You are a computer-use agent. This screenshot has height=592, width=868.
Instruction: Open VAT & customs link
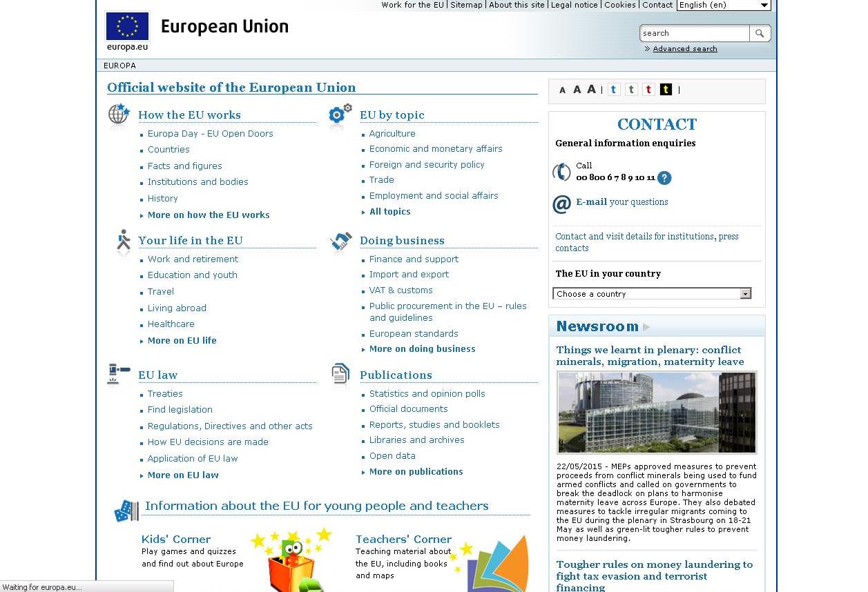[x=401, y=290]
